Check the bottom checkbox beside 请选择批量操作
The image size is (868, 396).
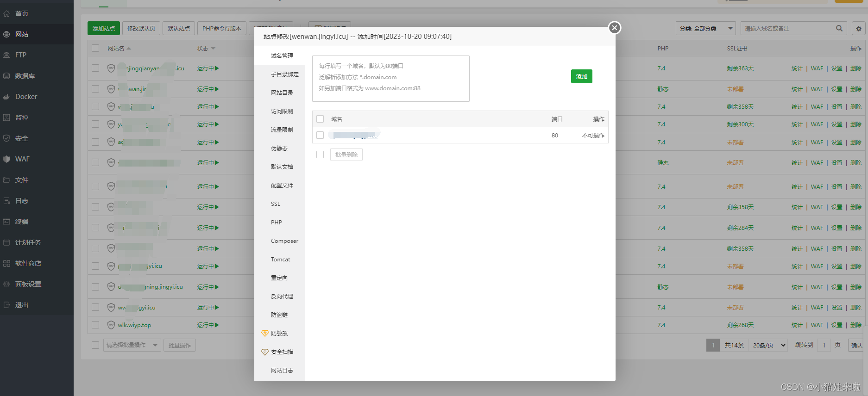[x=95, y=345]
